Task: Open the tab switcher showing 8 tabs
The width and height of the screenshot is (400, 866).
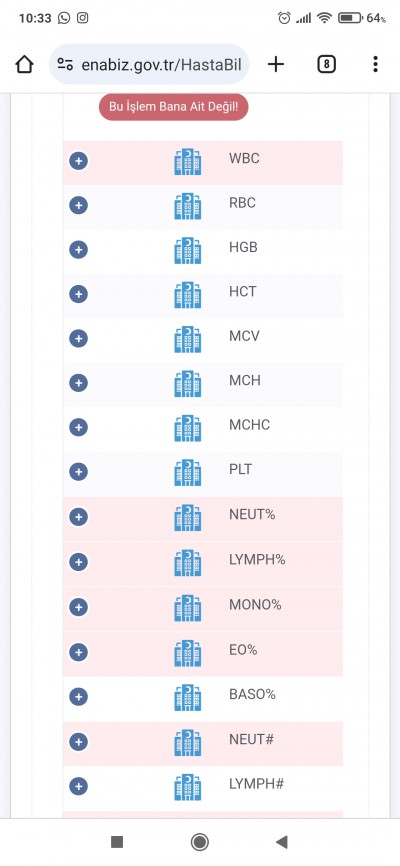Action: (x=327, y=65)
